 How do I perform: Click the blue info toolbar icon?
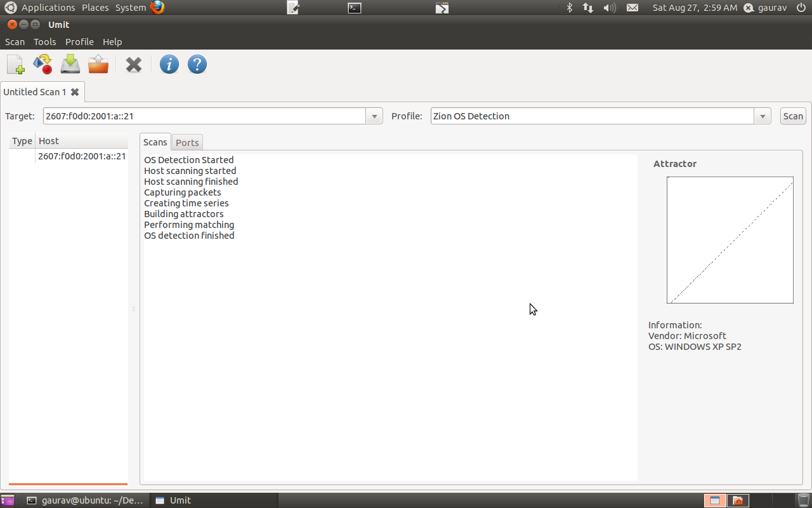point(169,64)
